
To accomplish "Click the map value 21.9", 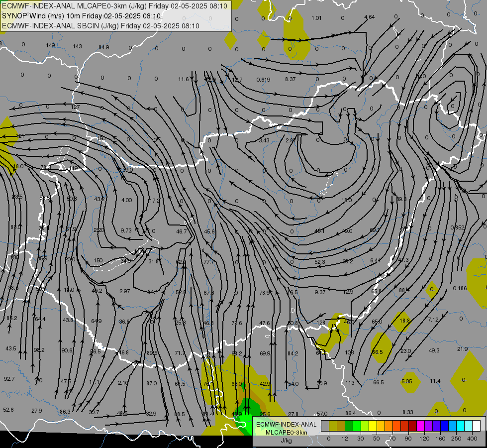I will point(463,349).
